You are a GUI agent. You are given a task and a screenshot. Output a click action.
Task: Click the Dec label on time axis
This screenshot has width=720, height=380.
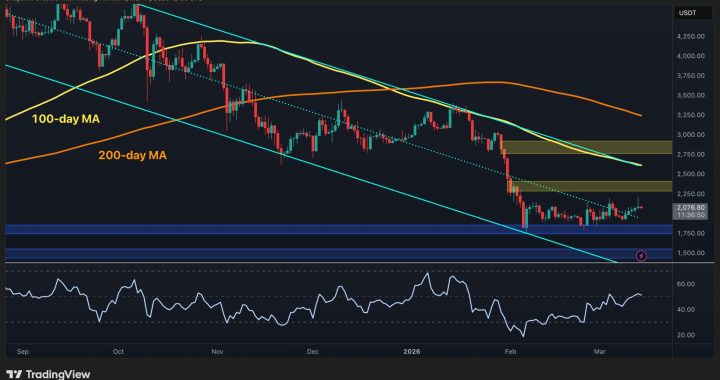tap(313, 352)
